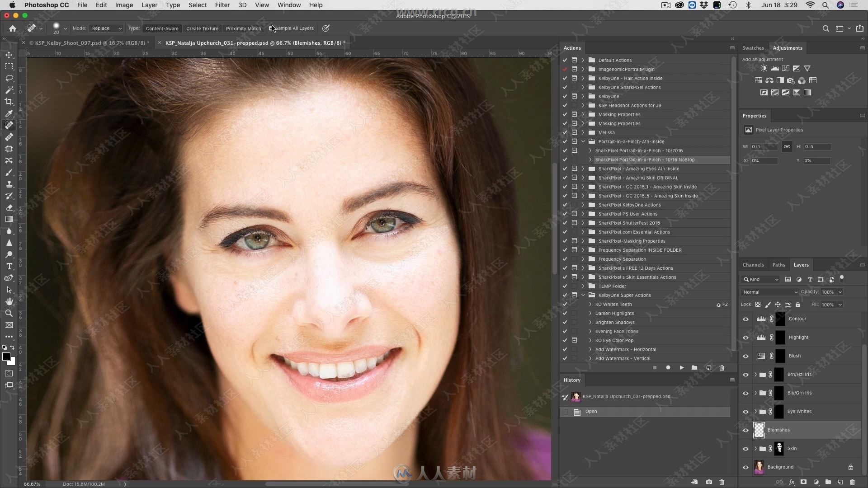Viewport: 868px width, 488px height.
Task: Click the Spot Healing Brush icon
Action: pyautogui.click(x=8, y=125)
